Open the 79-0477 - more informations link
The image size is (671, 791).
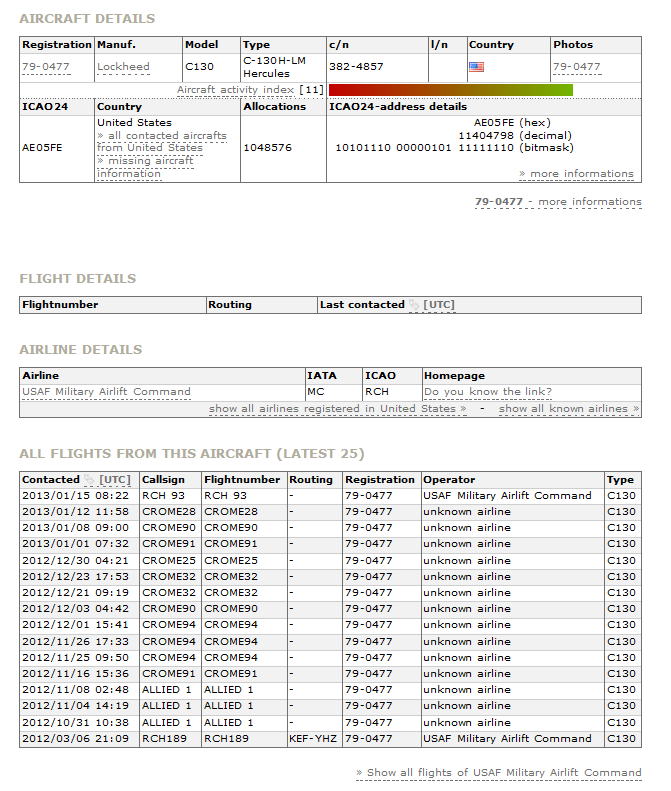click(558, 202)
